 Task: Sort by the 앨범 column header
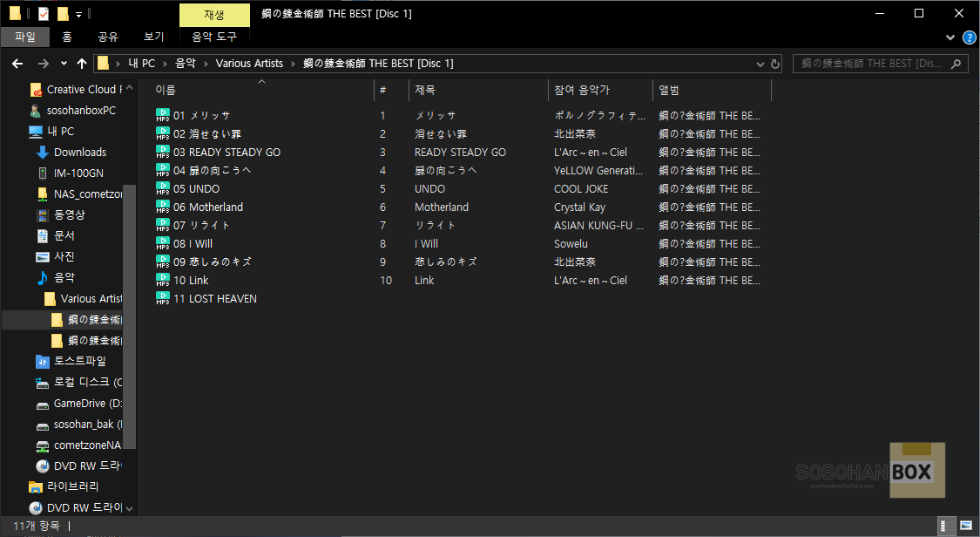coord(669,90)
